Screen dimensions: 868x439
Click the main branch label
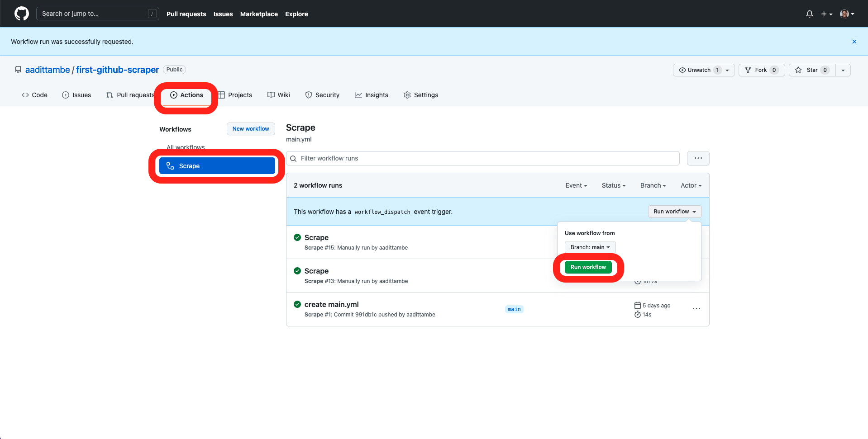point(514,309)
